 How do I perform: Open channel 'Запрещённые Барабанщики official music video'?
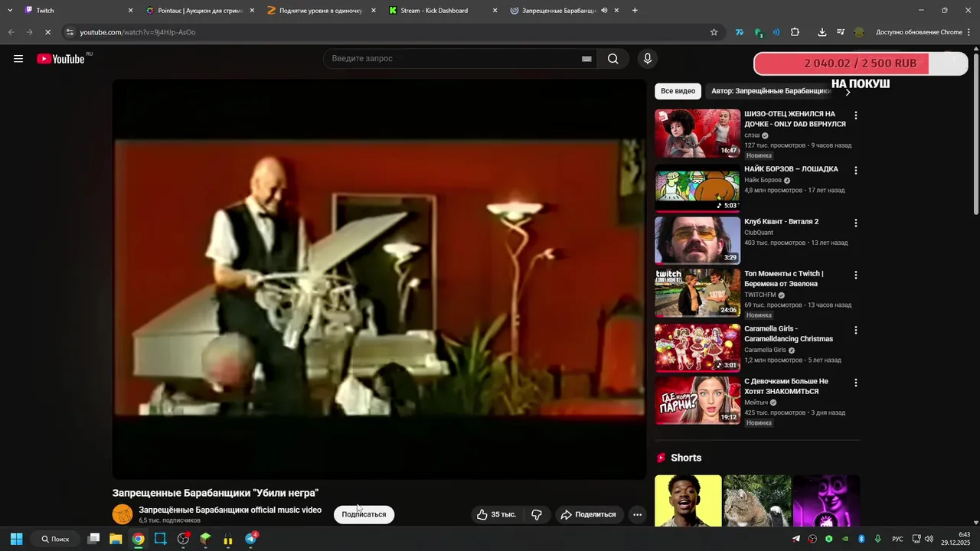coord(230,510)
